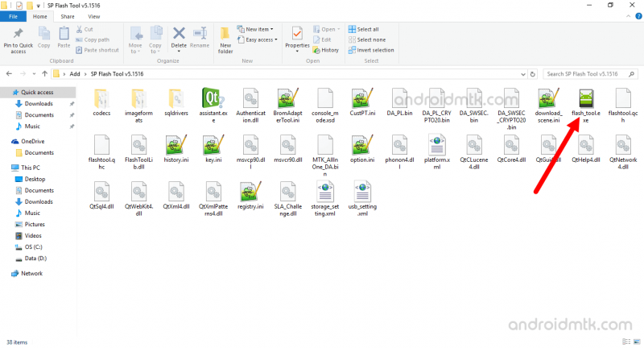
Task: Click the Rename ribbon button
Action: 200,37
